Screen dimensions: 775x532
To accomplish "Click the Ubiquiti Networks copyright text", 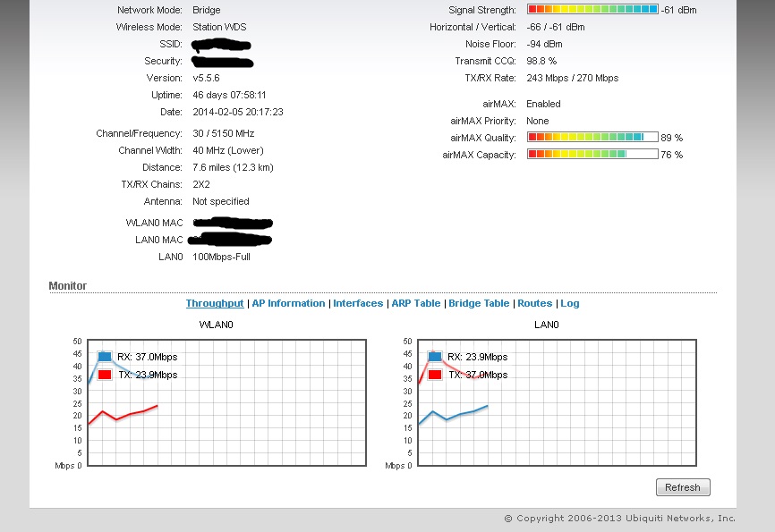I will (619, 519).
